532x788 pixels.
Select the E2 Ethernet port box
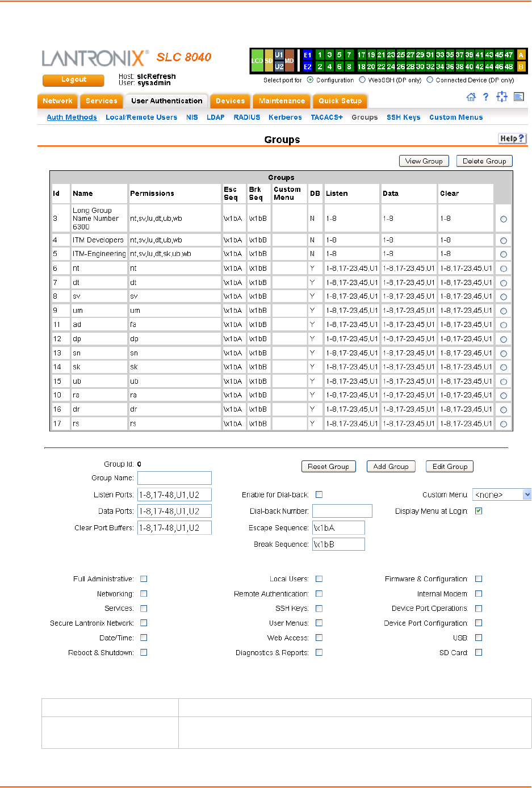pos(307,66)
